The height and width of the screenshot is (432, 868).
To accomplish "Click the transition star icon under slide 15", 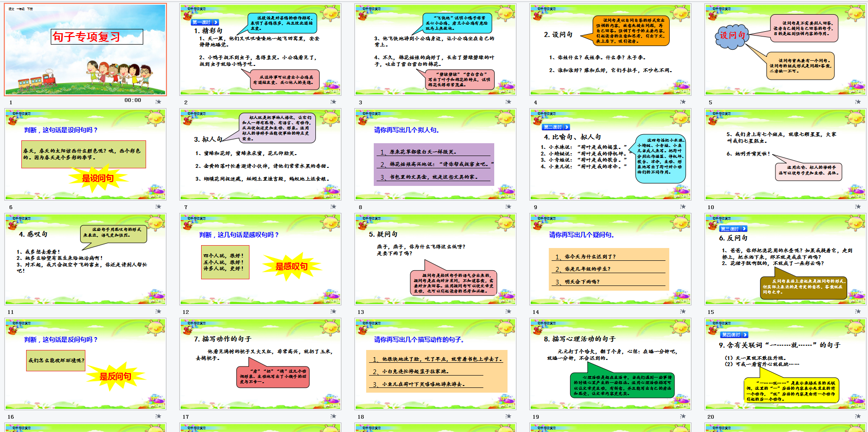I will pyautogui.click(x=858, y=312).
